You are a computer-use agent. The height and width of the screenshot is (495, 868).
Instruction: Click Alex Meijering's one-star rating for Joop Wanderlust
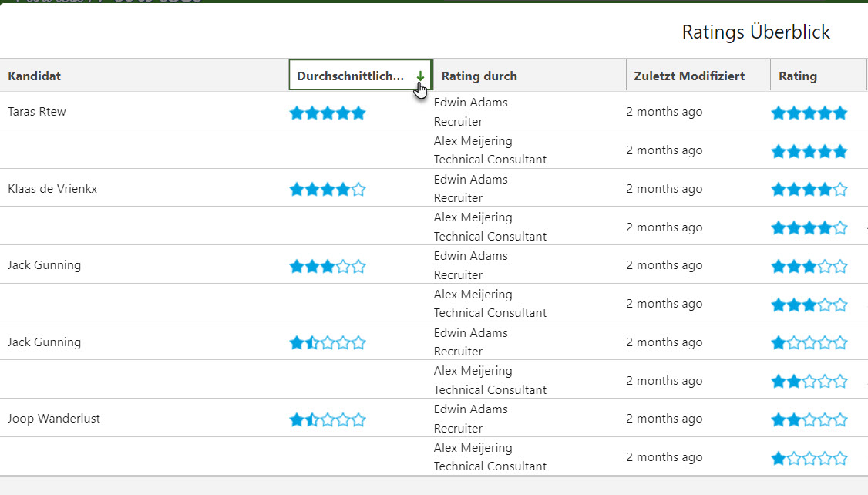click(x=809, y=459)
